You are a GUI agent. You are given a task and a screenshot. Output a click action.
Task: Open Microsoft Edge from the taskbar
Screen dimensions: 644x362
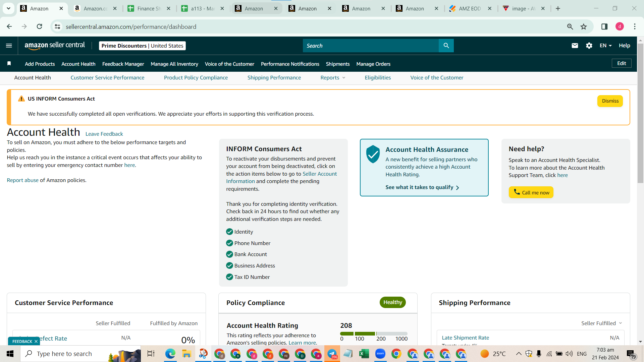(170, 354)
